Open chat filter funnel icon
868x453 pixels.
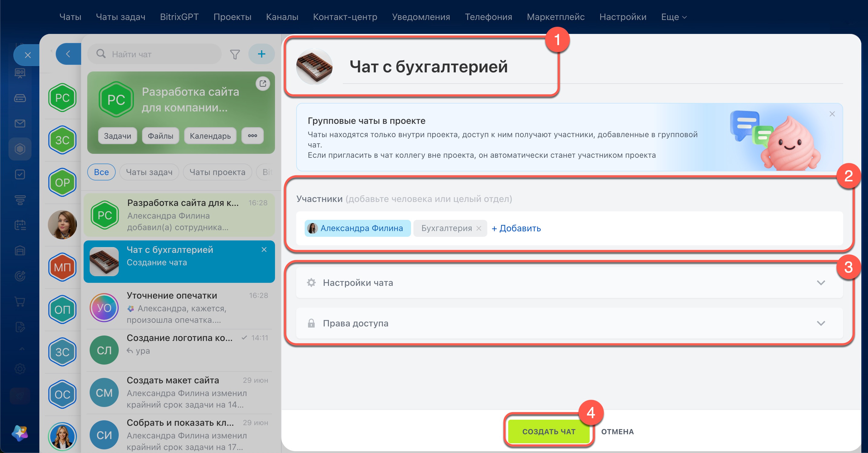click(235, 54)
